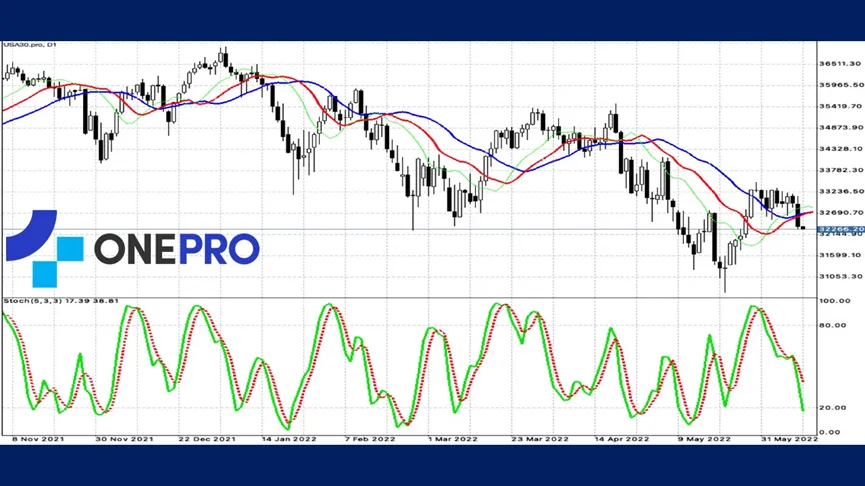Click the 14 Jan 2022 date label

pyautogui.click(x=289, y=439)
